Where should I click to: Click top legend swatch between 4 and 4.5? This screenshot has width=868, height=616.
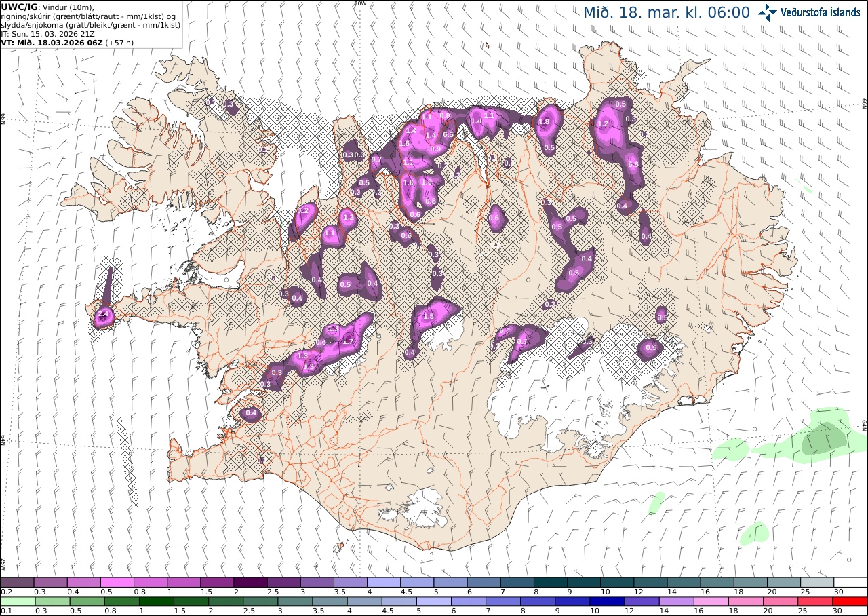384,582
